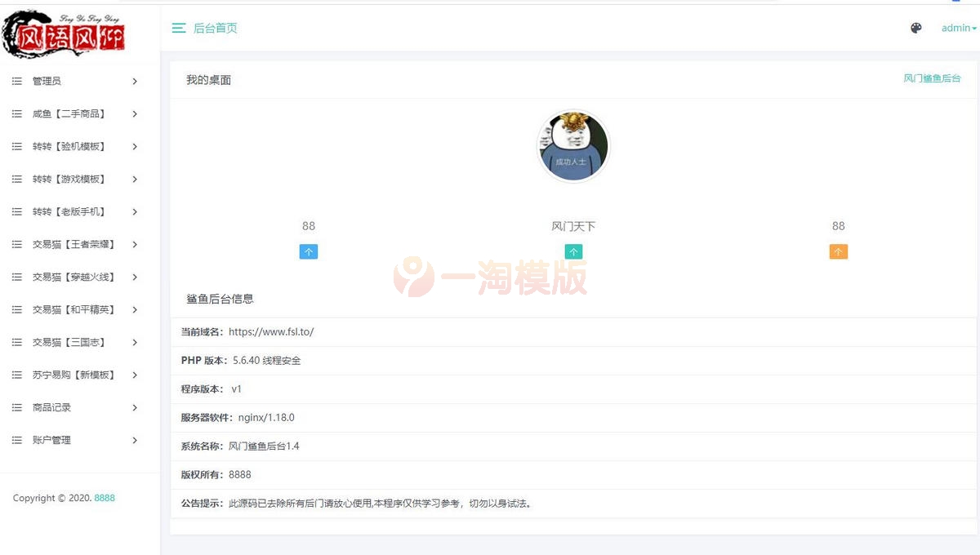Click the list icon beside 商品记录
The image size is (980, 555).
(x=16, y=407)
